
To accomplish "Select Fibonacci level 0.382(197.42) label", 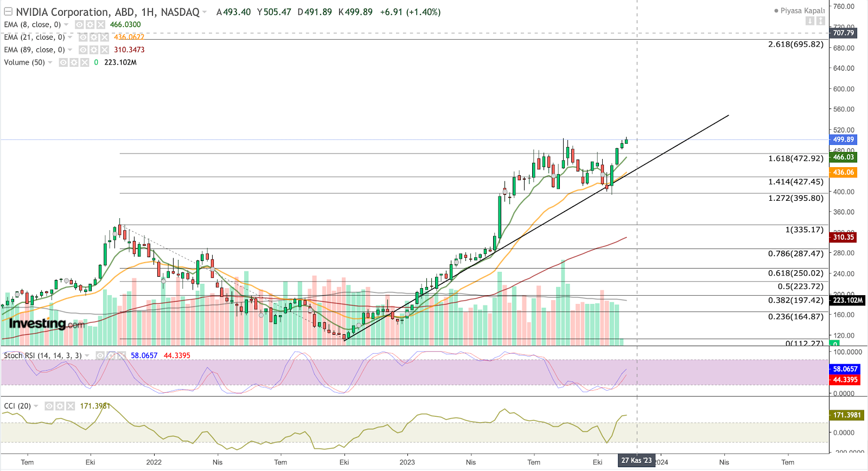I will point(796,300).
